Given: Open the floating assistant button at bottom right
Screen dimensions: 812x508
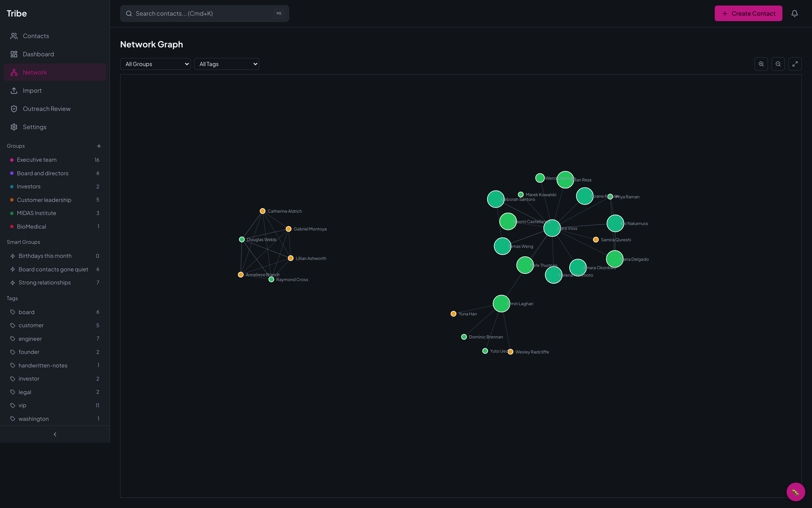Looking at the screenshot, I should tap(796, 492).
